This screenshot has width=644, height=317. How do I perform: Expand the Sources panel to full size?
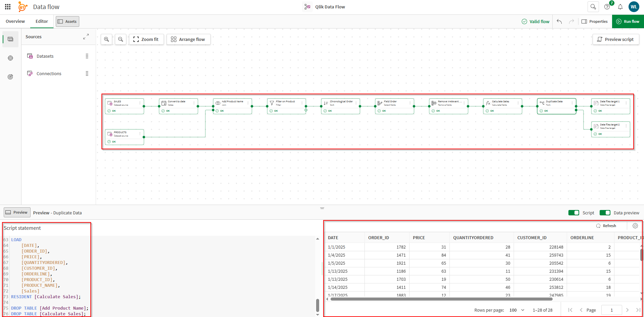point(86,36)
